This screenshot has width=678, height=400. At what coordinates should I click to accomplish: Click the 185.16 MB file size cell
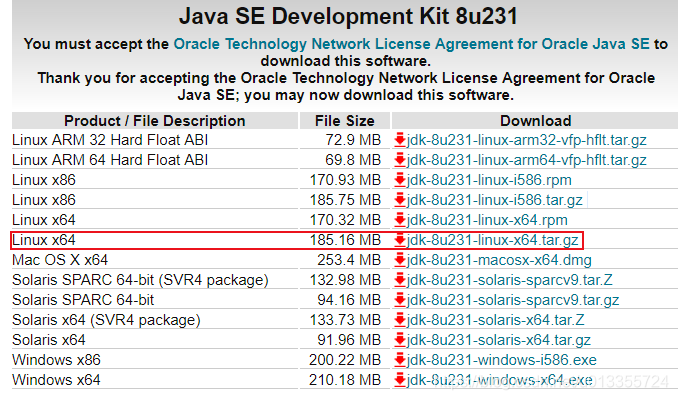click(x=345, y=240)
